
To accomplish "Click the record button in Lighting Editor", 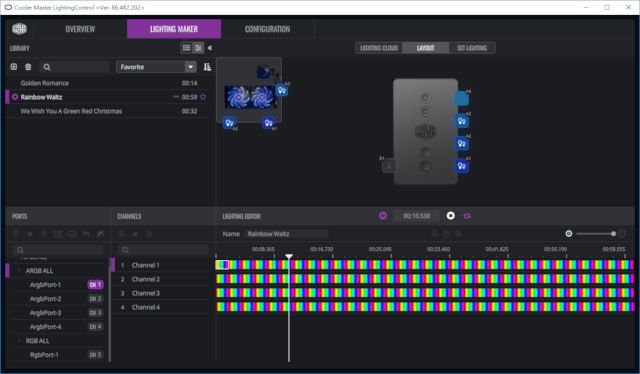I will [451, 216].
